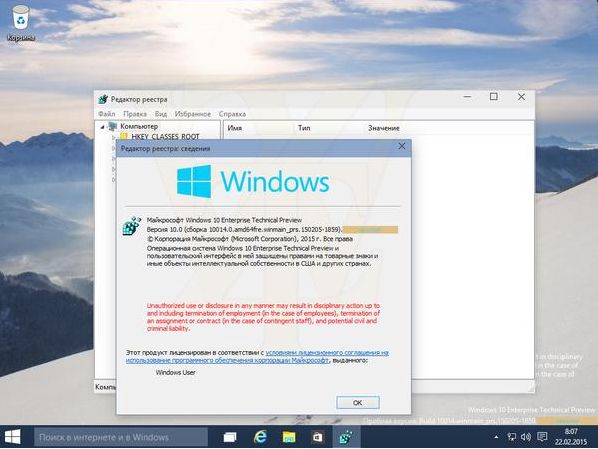598x449 pixels.
Task: Open the Store app on the taskbar
Action: click(x=317, y=437)
